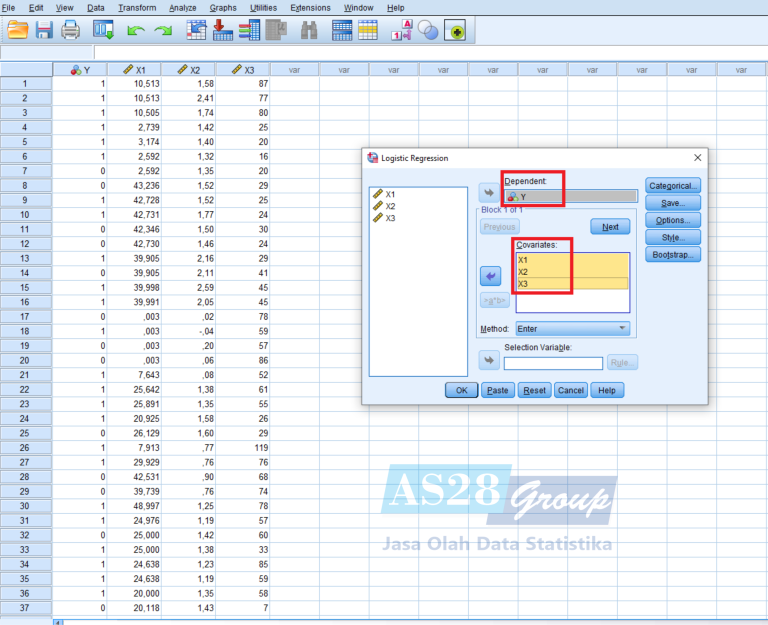The image size is (768, 625).
Task: Click the Find binoculars icon
Action: [x=309, y=31]
